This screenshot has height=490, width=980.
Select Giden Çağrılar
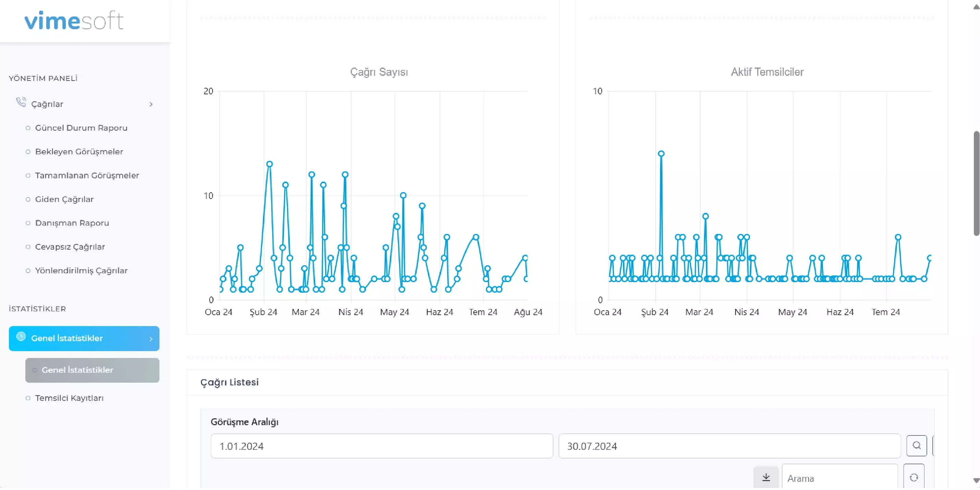point(64,200)
